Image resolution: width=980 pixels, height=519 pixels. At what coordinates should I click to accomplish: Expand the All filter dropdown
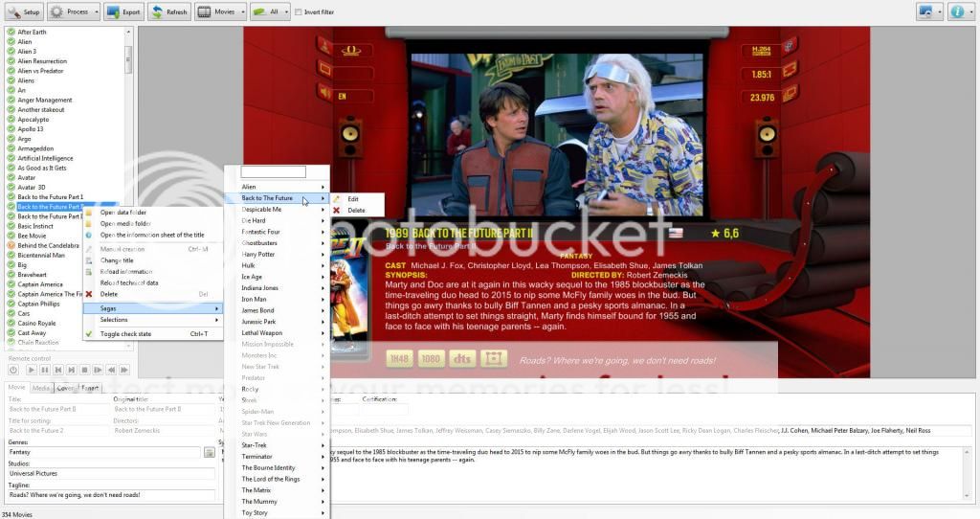coord(286,11)
